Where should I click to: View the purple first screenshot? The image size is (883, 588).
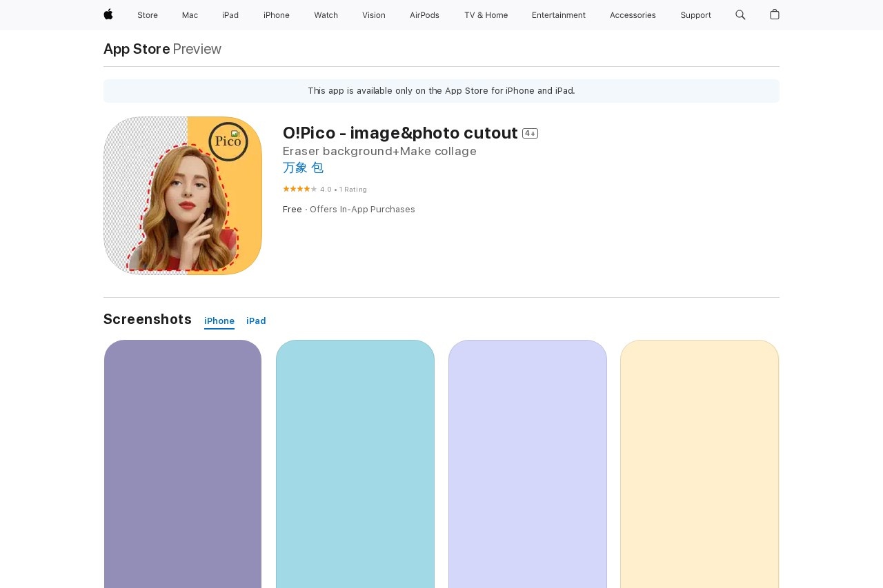183,464
